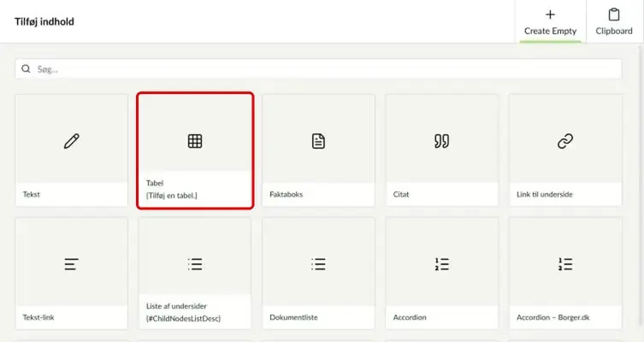The height and width of the screenshot is (342, 644).
Task: Click the plus icon above Create Empty
Action: (x=550, y=15)
